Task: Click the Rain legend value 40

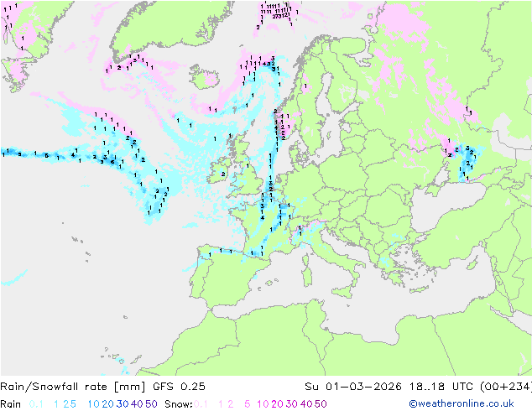Action: tap(137, 404)
